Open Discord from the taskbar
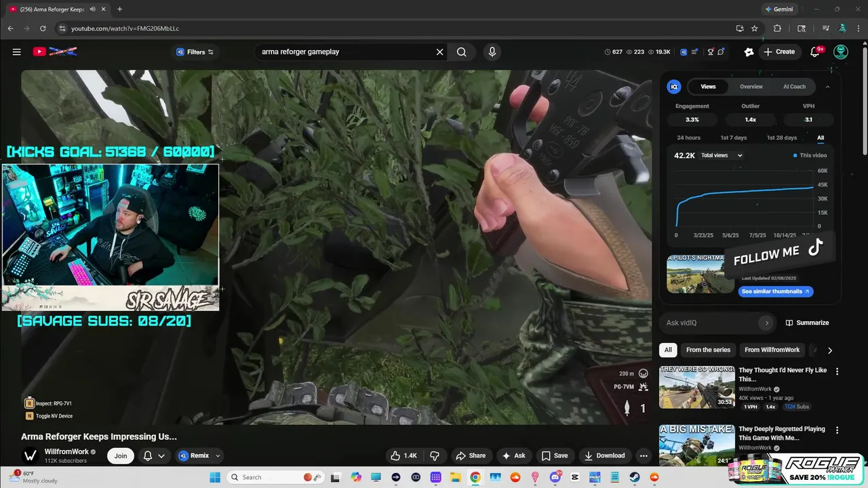 [x=555, y=477]
